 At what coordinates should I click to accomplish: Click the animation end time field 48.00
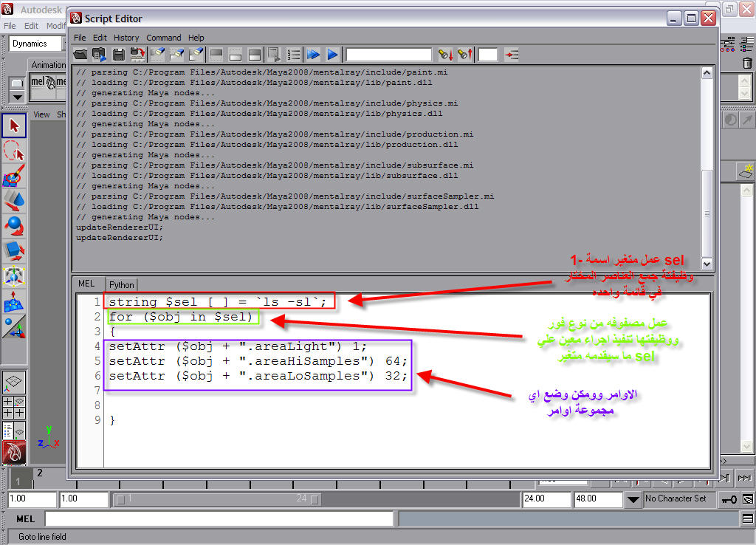point(598,498)
